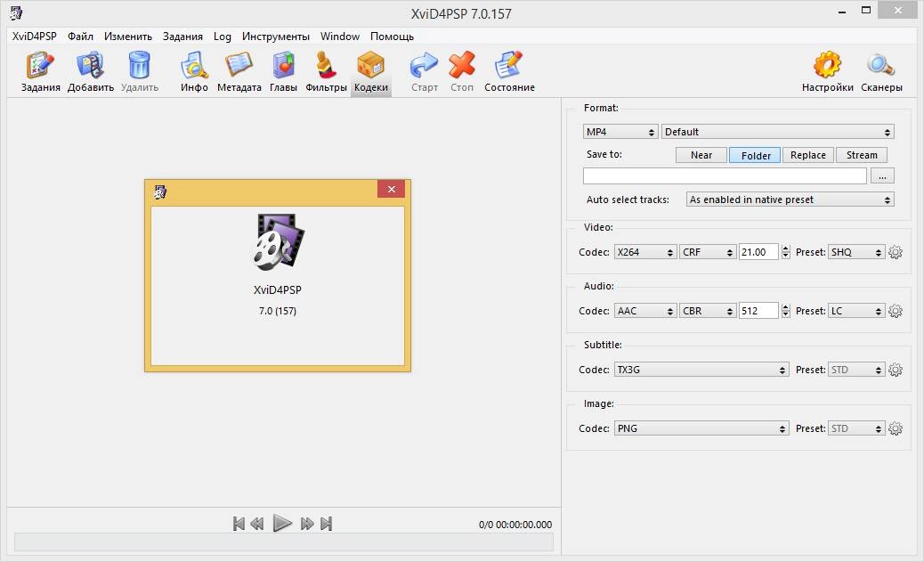Open Image codec settings gear icon
924x562 pixels.
896,428
